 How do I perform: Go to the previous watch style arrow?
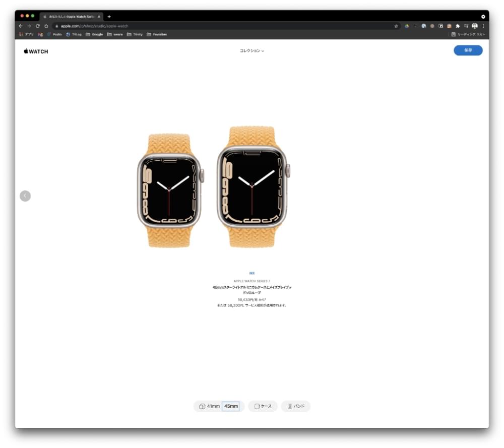25,196
